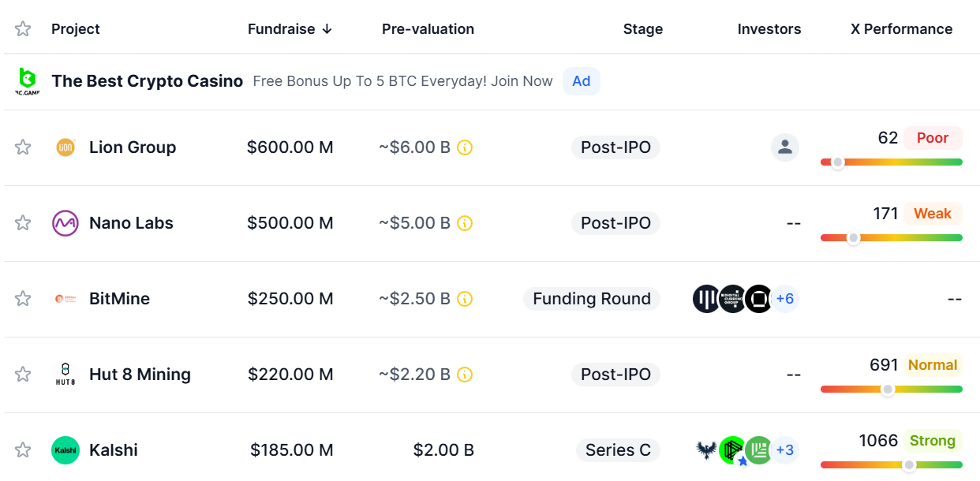Screen dimensions: 980x481
Task: Click the X Performance column header
Action: click(901, 29)
